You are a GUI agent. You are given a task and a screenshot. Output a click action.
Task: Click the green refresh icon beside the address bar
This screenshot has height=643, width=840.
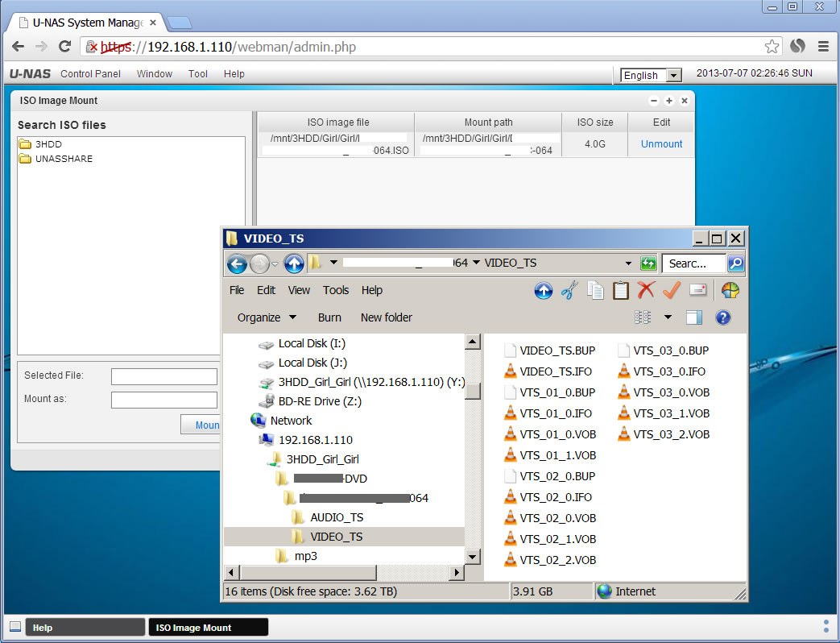coord(648,263)
